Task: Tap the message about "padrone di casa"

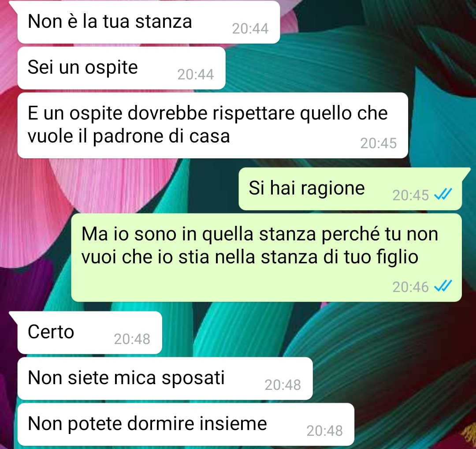Action: coord(212,125)
